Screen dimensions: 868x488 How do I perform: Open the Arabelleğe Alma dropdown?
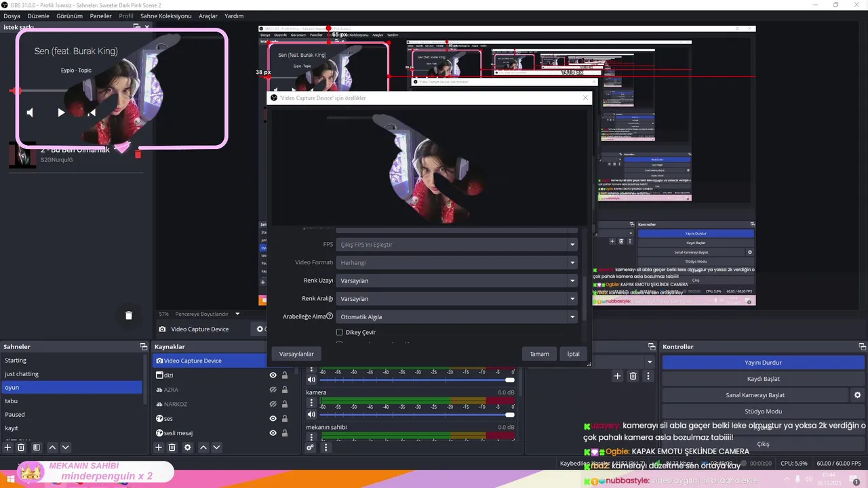pos(457,317)
